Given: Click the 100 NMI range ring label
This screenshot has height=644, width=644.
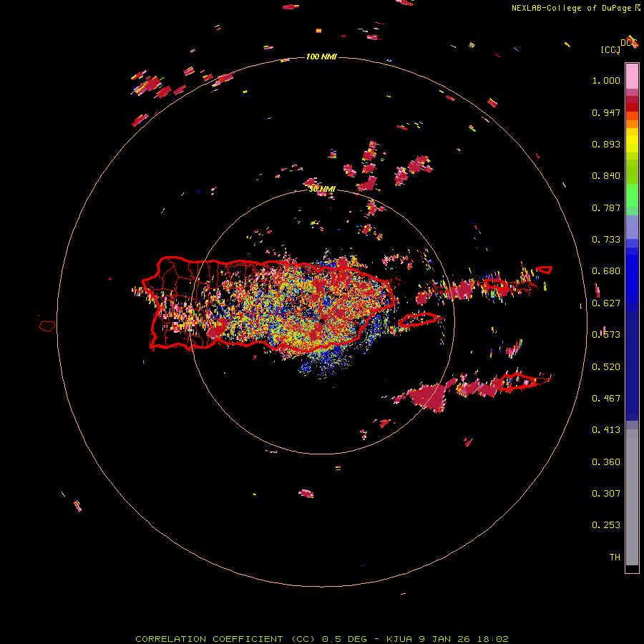Looking at the screenshot, I should [321, 57].
